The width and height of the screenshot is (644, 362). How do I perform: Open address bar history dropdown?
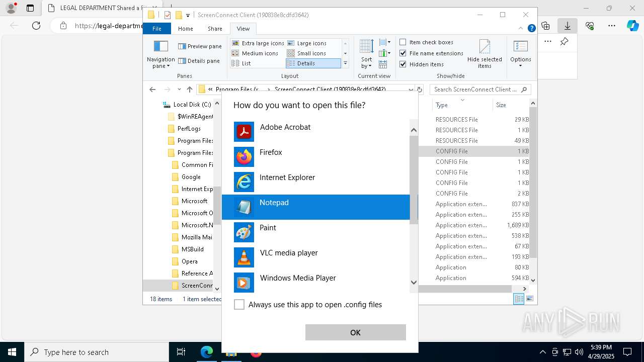pos(411,89)
